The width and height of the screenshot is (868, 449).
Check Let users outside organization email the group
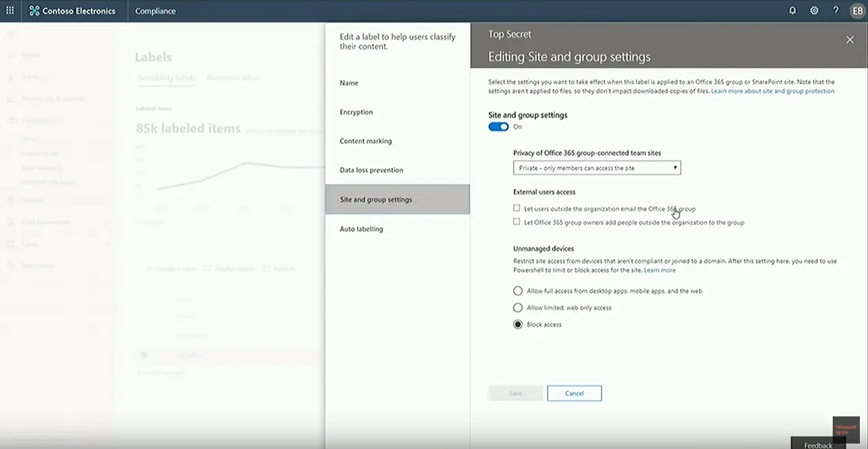tap(517, 209)
